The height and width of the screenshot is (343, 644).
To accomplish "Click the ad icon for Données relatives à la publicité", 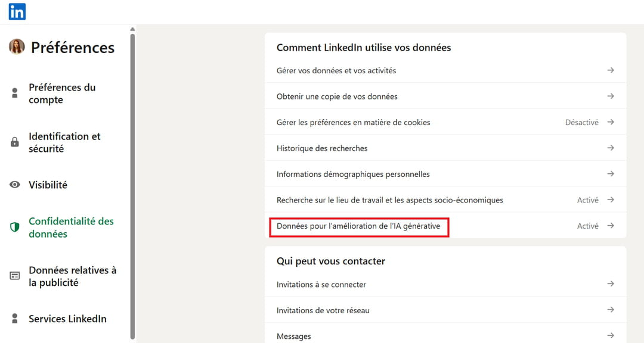I will pos(15,276).
